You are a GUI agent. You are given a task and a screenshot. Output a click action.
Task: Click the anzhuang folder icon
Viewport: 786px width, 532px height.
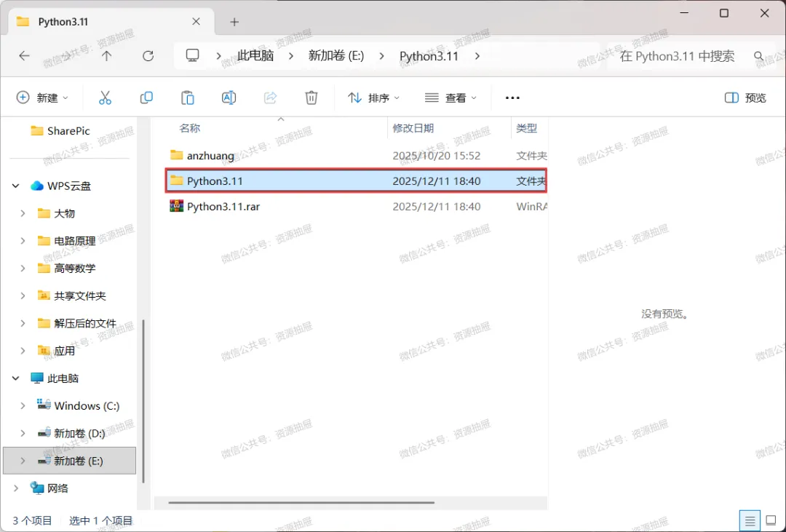pos(176,155)
